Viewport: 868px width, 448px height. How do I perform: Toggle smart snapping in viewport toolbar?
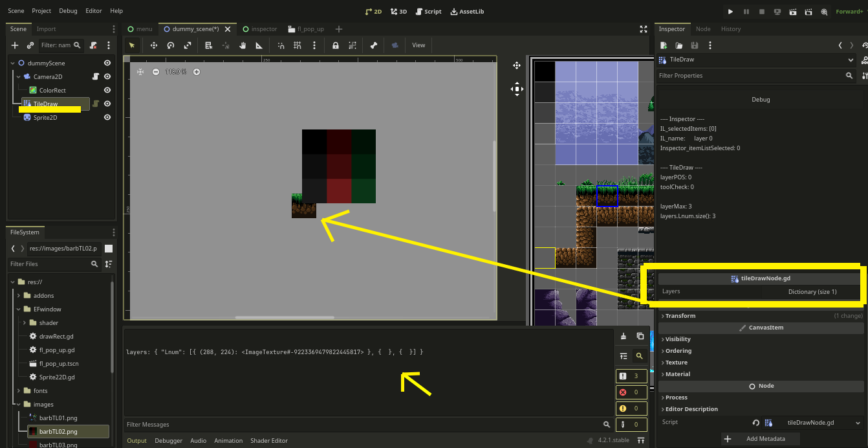pyautogui.click(x=281, y=45)
